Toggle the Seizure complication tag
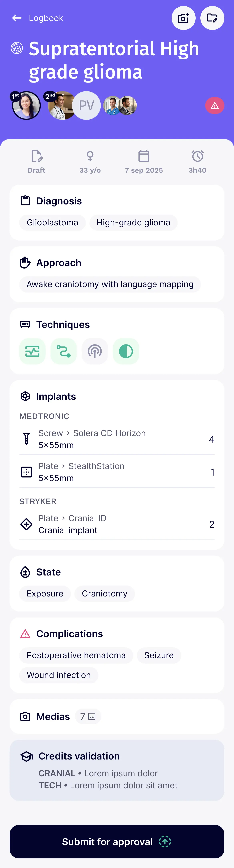The width and height of the screenshot is (234, 868). tap(158, 655)
